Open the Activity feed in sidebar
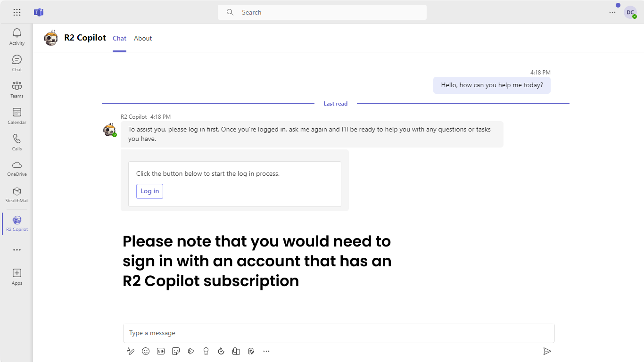This screenshot has width=644, height=362. (17, 36)
